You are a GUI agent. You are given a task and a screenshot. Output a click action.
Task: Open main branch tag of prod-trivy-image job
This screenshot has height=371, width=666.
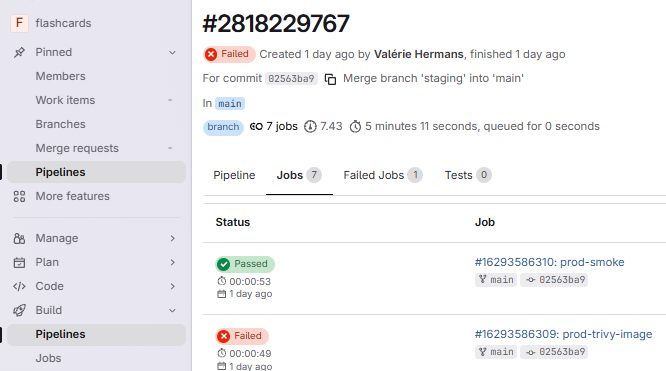[496, 352]
